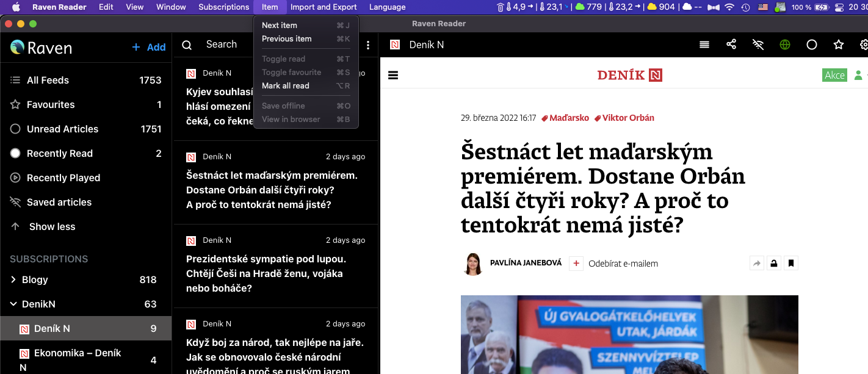Choose Previous item from Item menu

pos(306,38)
